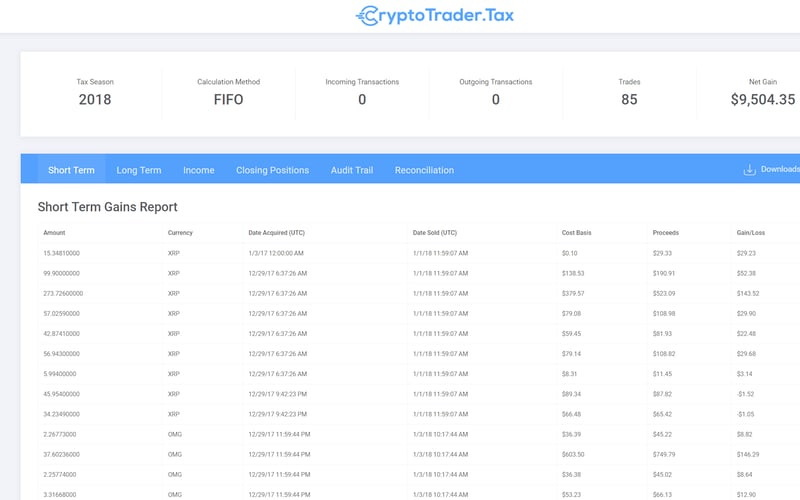Click the Amount column header

[x=54, y=233]
